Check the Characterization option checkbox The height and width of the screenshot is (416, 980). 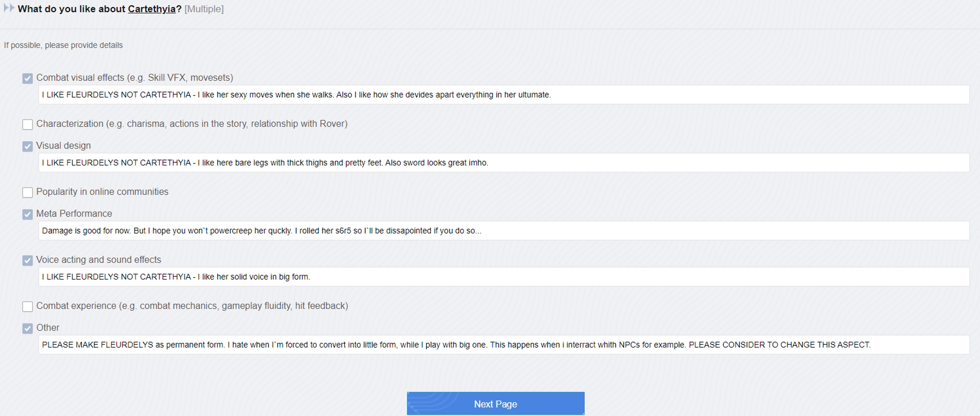(27, 124)
